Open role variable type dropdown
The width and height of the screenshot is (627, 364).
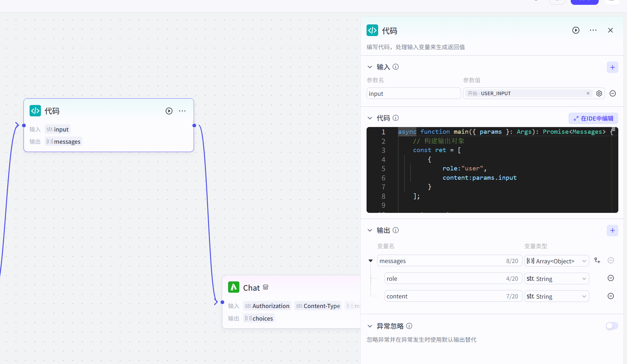coord(557,278)
